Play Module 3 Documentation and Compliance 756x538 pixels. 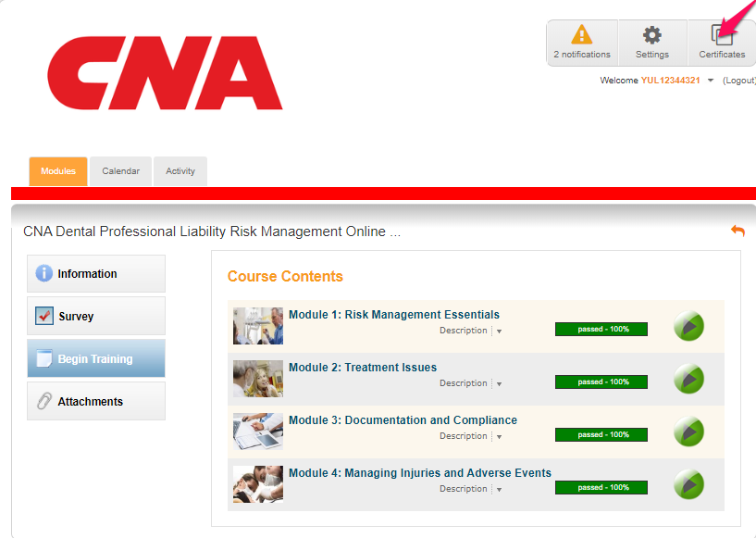(x=688, y=432)
